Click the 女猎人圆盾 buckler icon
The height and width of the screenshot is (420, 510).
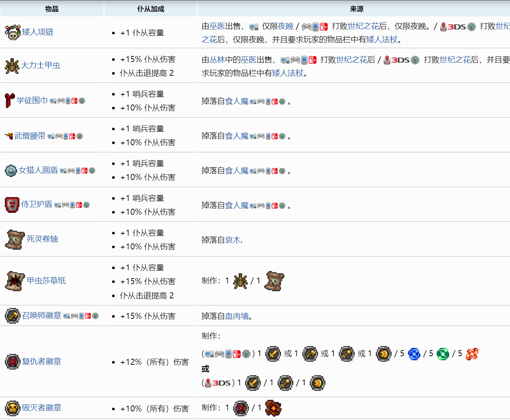(x=11, y=171)
